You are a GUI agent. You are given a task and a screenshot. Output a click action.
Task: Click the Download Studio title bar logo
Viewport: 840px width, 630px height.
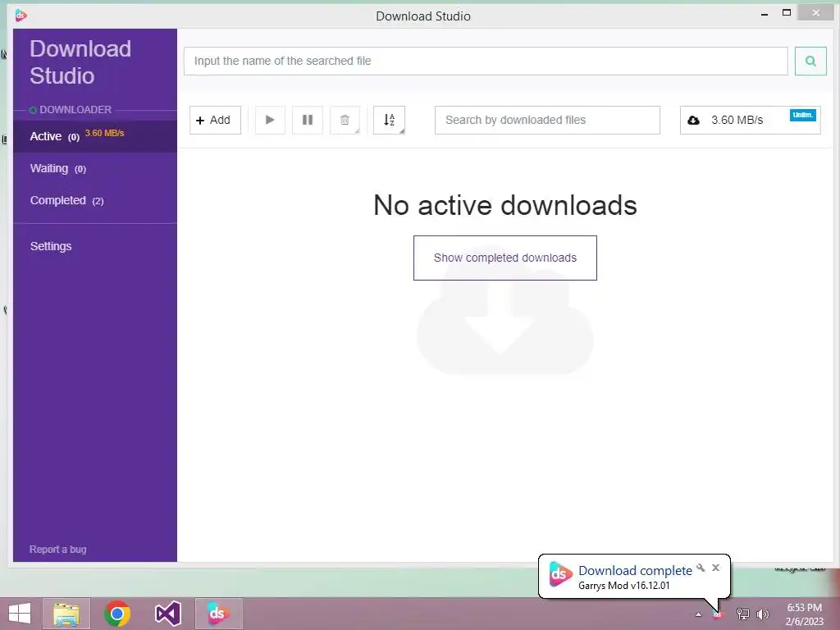point(21,15)
